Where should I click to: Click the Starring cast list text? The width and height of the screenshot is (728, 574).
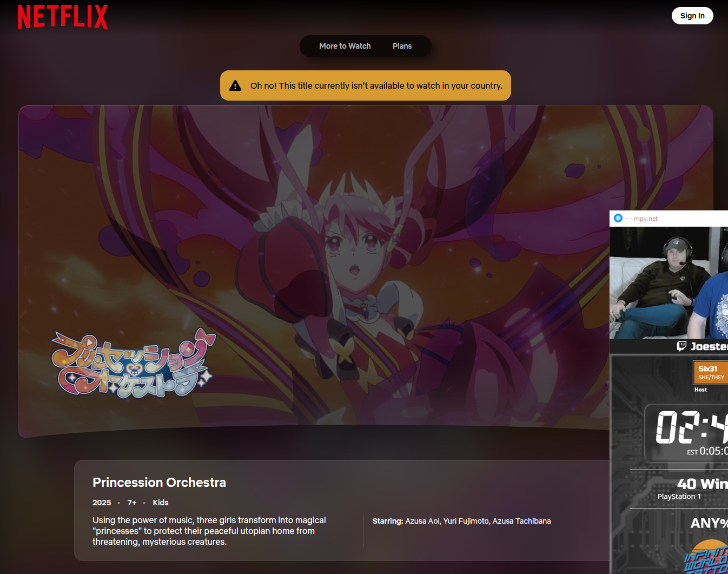click(x=461, y=521)
